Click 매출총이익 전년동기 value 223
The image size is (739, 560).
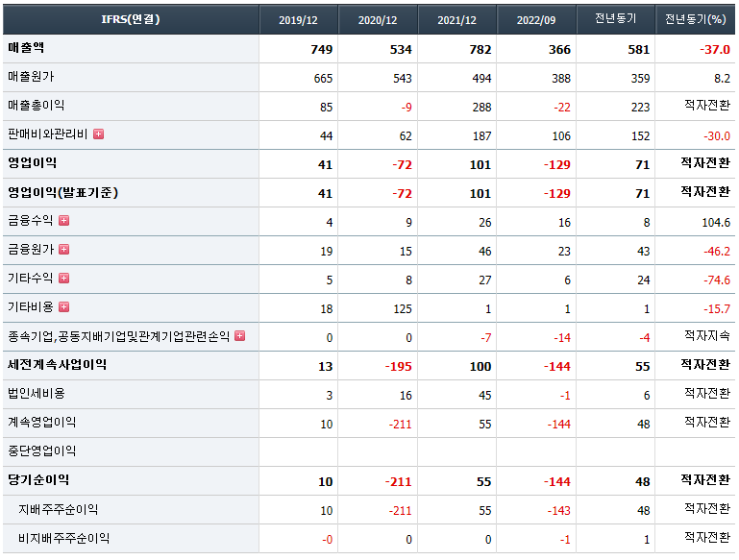tap(640, 108)
